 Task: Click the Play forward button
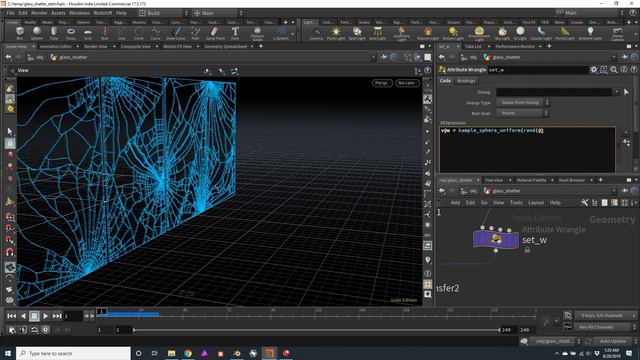pos(46,316)
